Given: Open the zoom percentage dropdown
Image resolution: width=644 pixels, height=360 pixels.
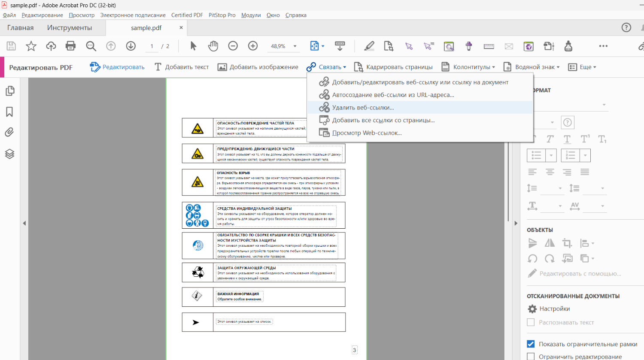Looking at the screenshot, I should click(295, 46).
